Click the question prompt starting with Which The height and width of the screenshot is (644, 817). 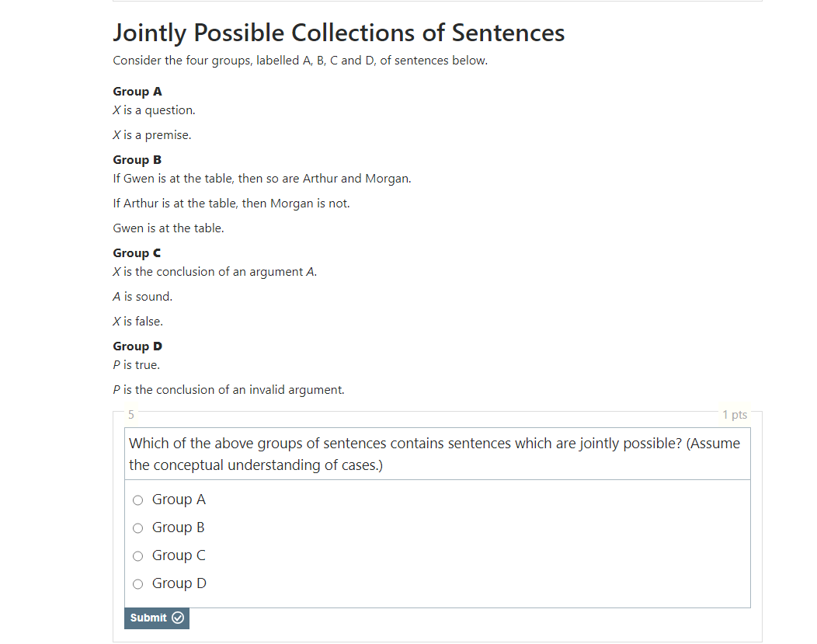pyautogui.click(x=434, y=454)
